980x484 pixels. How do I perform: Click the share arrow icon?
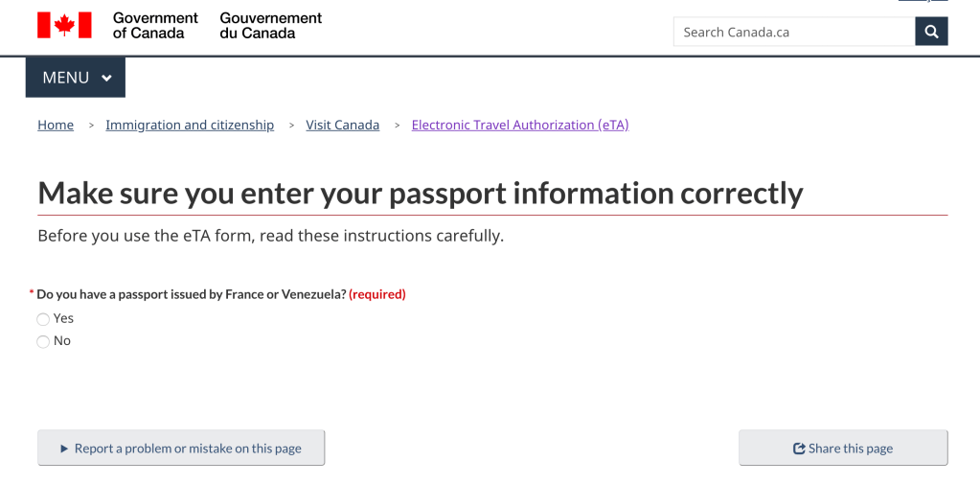tap(799, 449)
